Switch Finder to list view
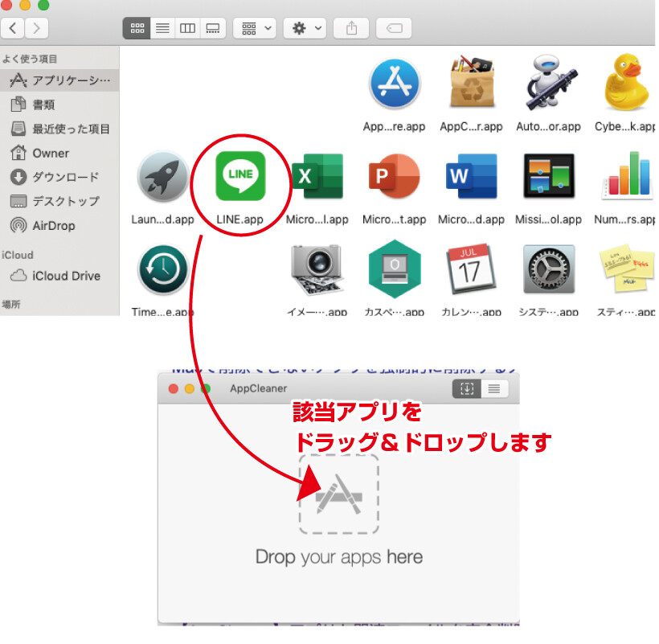The image size is (659, 644). (162, 28)
